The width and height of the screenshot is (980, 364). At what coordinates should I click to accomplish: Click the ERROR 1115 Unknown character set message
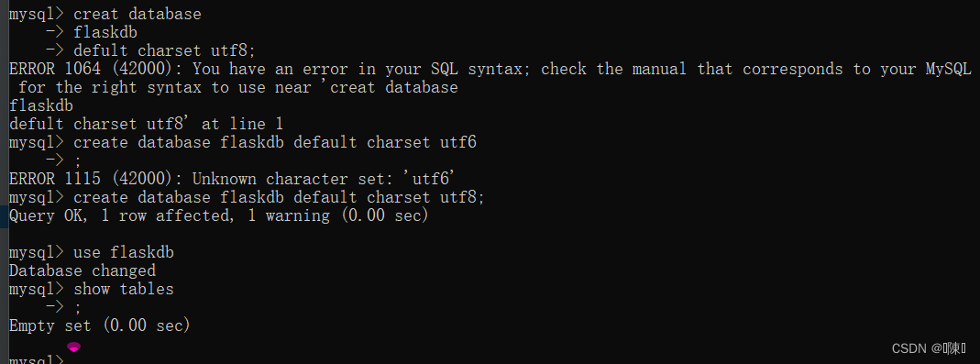[x=231, y=179]
